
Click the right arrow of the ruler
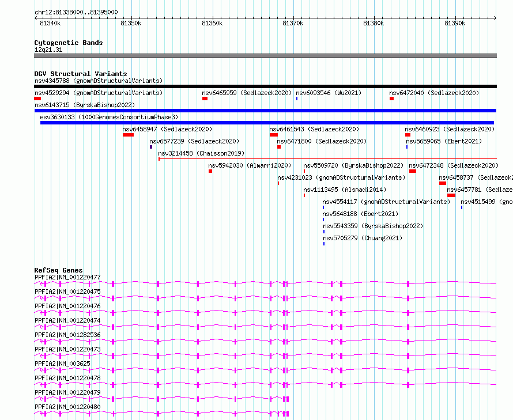(495, 18)
